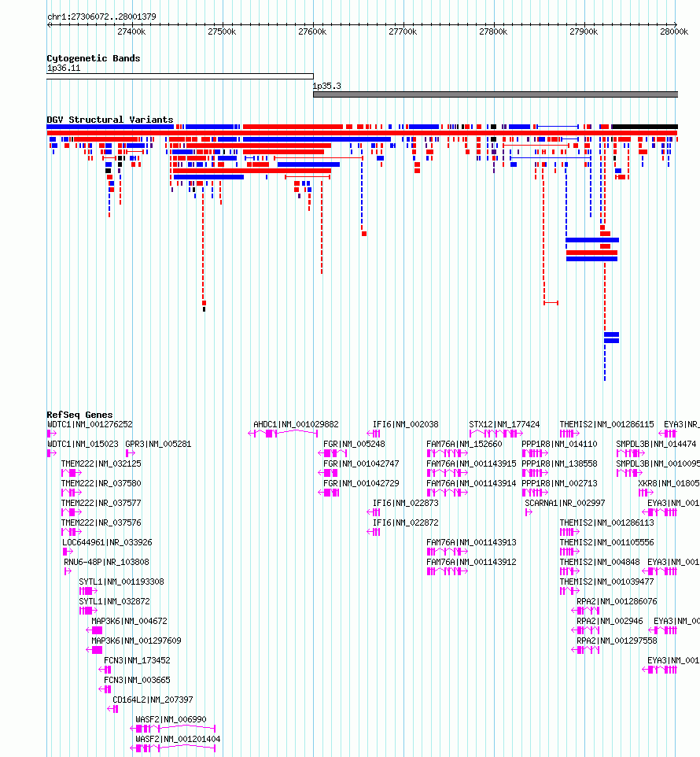The width and height of the screenshot is (700, 757).
Task: Click the 27900k ruler label
Action: [584, 31]
